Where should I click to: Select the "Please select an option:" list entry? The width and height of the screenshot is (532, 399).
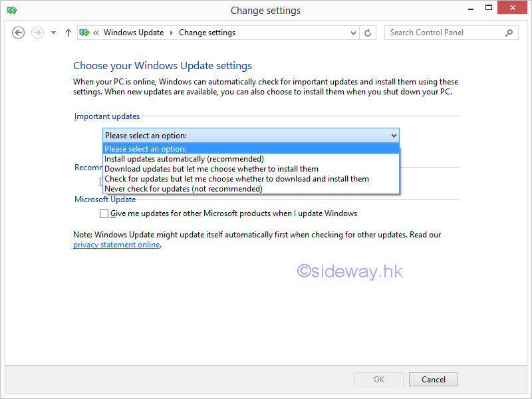146,149
